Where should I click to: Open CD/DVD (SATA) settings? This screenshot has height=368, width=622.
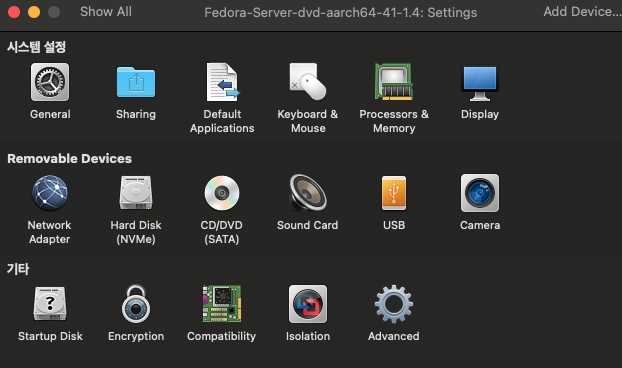coord(222,193)
